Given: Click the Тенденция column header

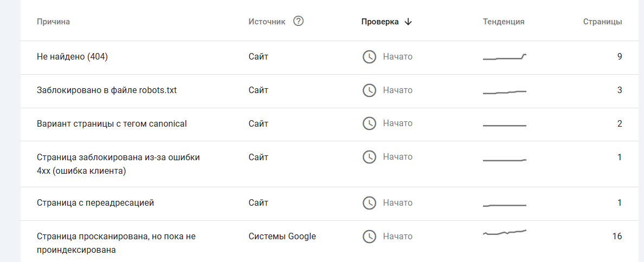Looking at the screenshot, I should tap(504, 22).
